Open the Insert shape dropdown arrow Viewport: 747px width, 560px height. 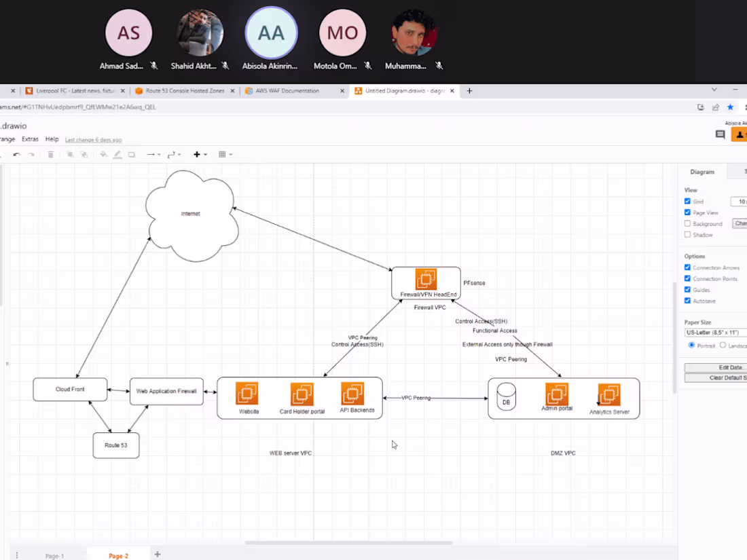point(204,154)
